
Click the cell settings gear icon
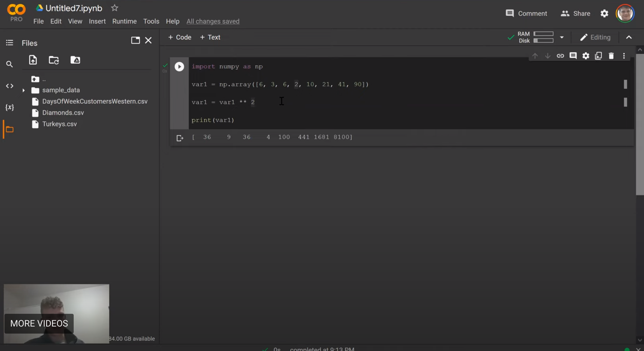click(586, 56)
